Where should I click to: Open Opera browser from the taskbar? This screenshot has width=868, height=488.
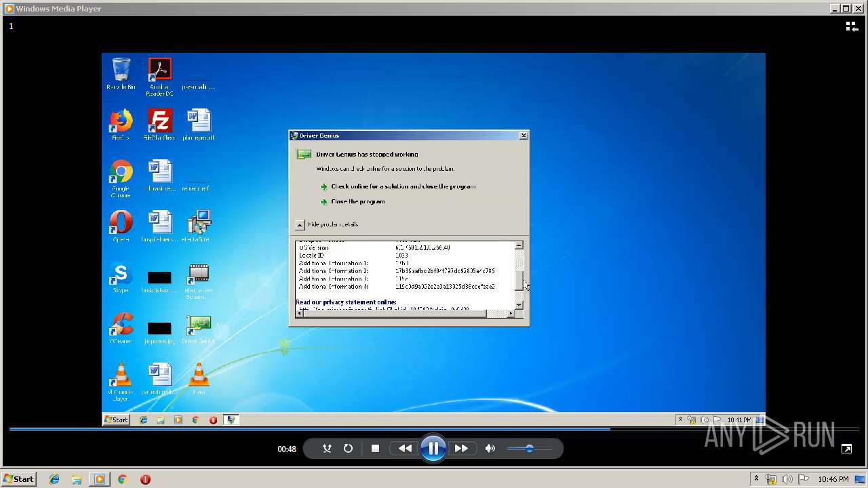[x=145, y=479]
